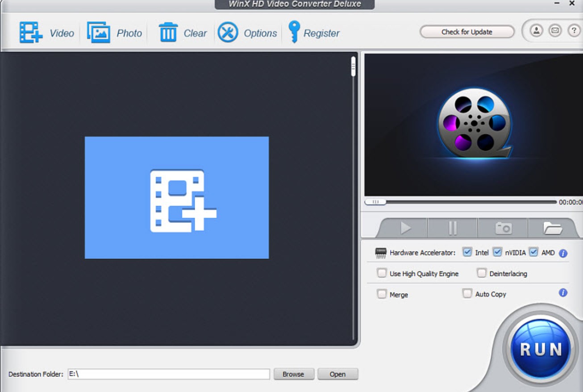This screenshot has width=583, height=392.
Task: Open the Photo slideshow toolbar icon
Action: (98, 33)
